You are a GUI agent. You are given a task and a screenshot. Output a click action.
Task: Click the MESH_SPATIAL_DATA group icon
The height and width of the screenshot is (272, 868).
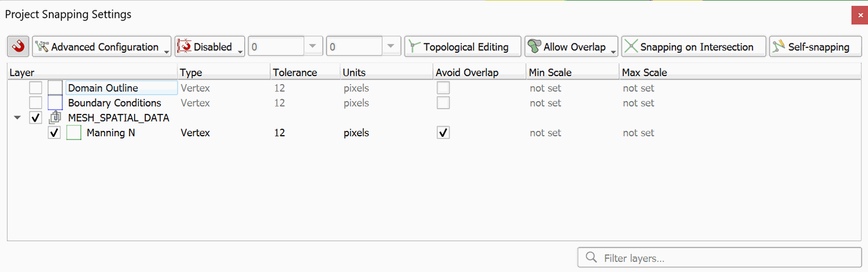[x=55, y=117]
